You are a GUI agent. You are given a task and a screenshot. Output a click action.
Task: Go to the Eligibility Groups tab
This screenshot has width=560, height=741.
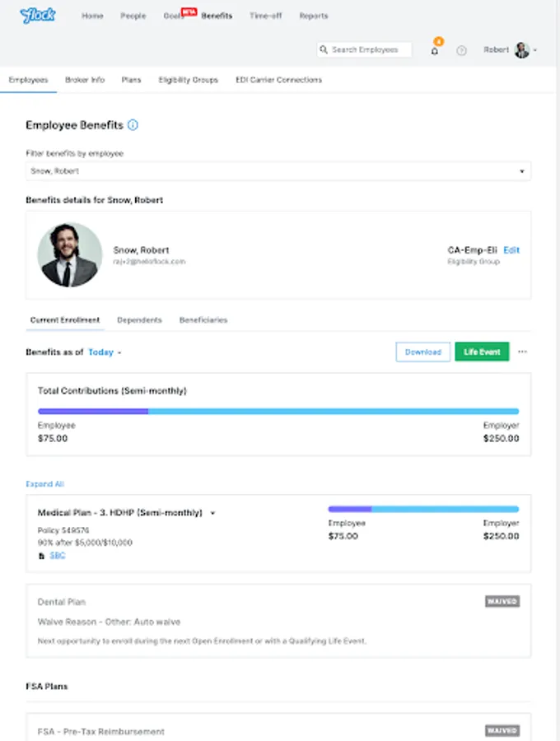pos(189,80)
